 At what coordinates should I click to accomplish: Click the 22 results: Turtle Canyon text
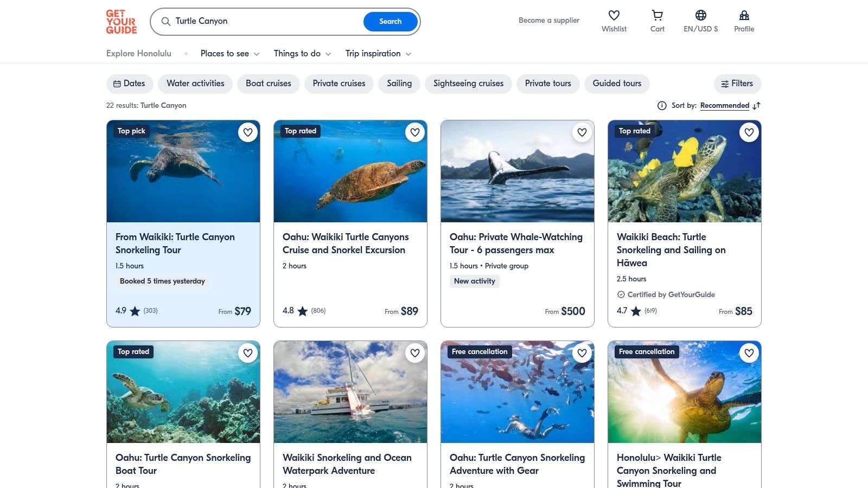coord(146,106)
